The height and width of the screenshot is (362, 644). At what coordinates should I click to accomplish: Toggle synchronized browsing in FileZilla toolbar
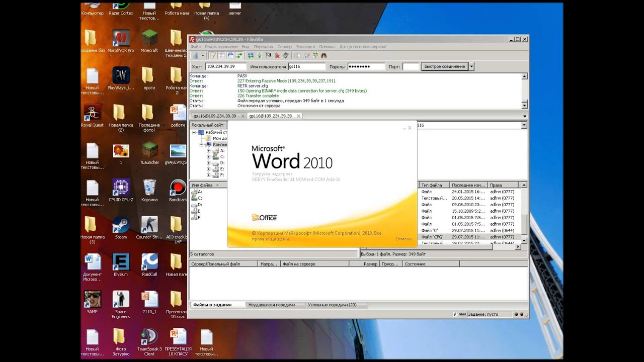(x=315, y=55)
